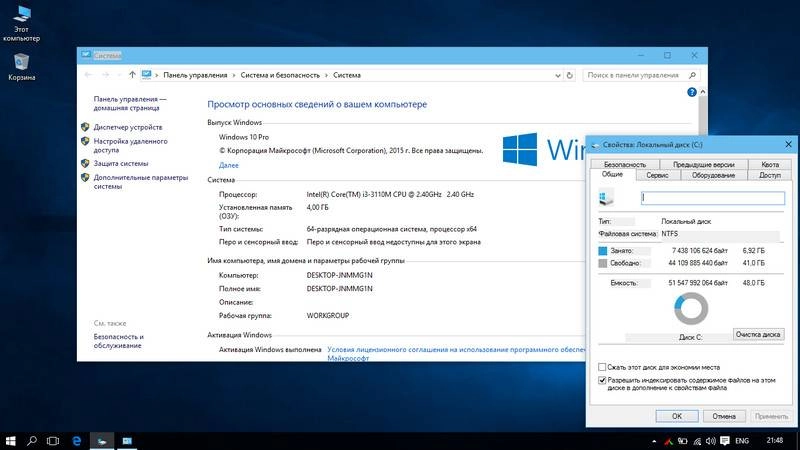Viewport: 800px width, 450px height.
Task: Open the Этот компьютер desktop icon
Action: coord(21,23)
